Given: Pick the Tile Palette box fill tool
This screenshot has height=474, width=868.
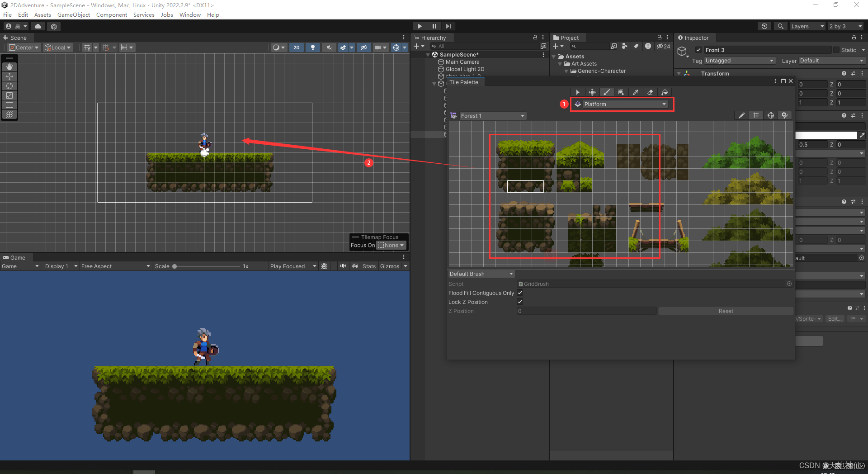Looking at the screenshot, I should point(621,92).
